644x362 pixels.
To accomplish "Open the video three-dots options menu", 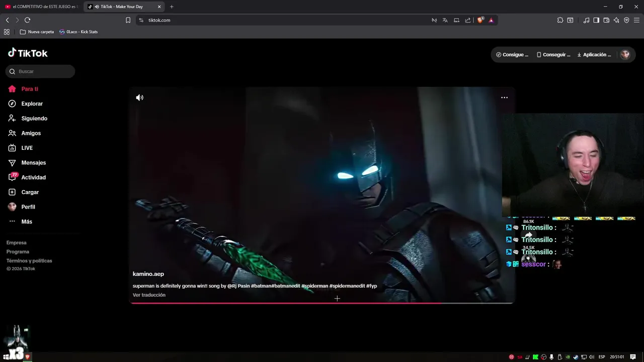I will click(x=504, y=98).
